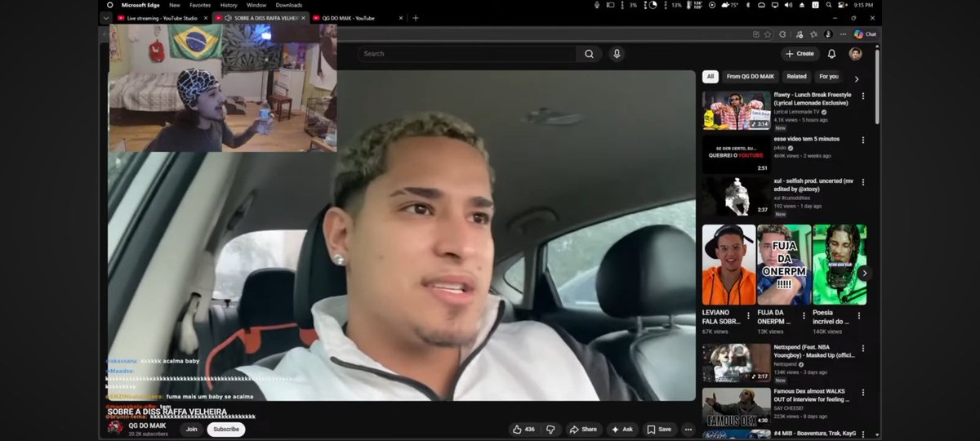Open QUEBREI O YOUTUBE thumbnail
Image resolution: width=980 pixels, height=441 pixels.
click(x=737, y=154)
